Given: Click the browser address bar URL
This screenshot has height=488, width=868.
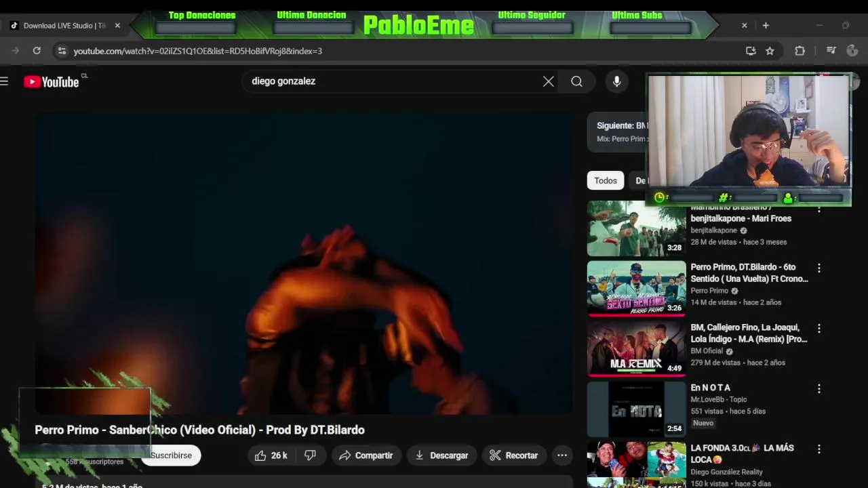Looking at the screenshot, I should 197,51.
